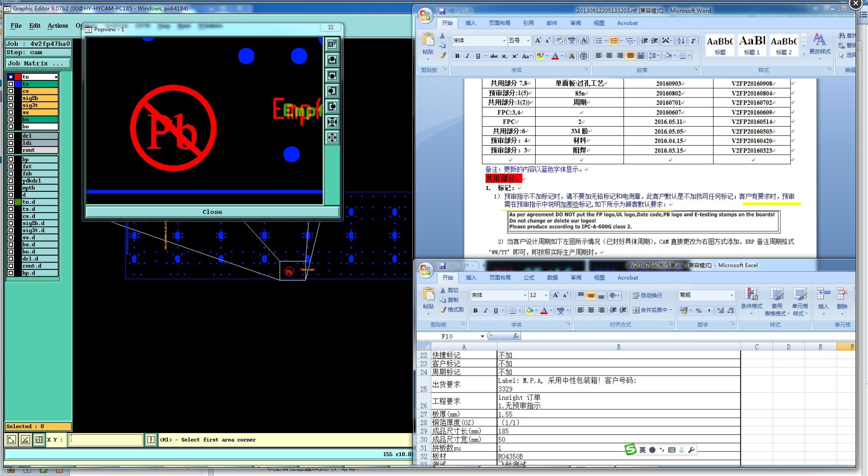Image resolution: width=868 pixels, height=476 pixels.
Task: Show paragraph marks in Word ribbon
Action: point(693,41)
